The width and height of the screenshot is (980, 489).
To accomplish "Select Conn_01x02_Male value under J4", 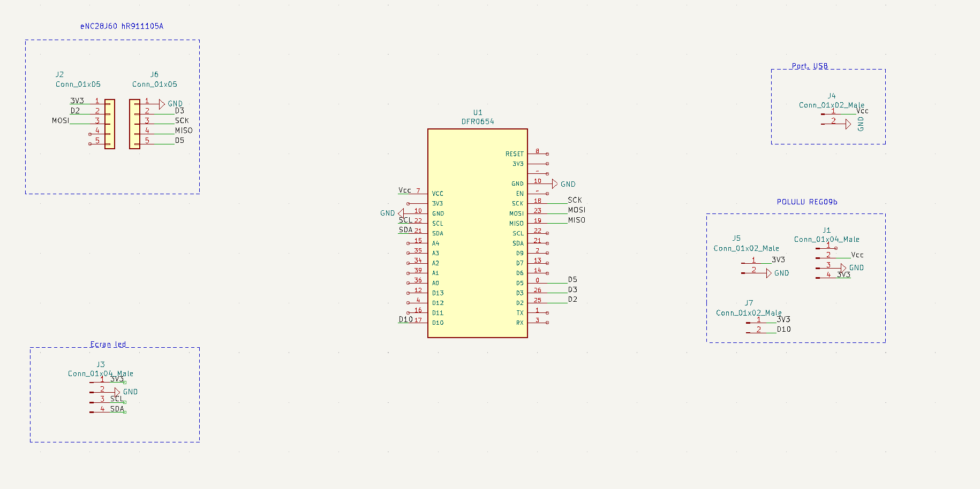I will [832, 105].
